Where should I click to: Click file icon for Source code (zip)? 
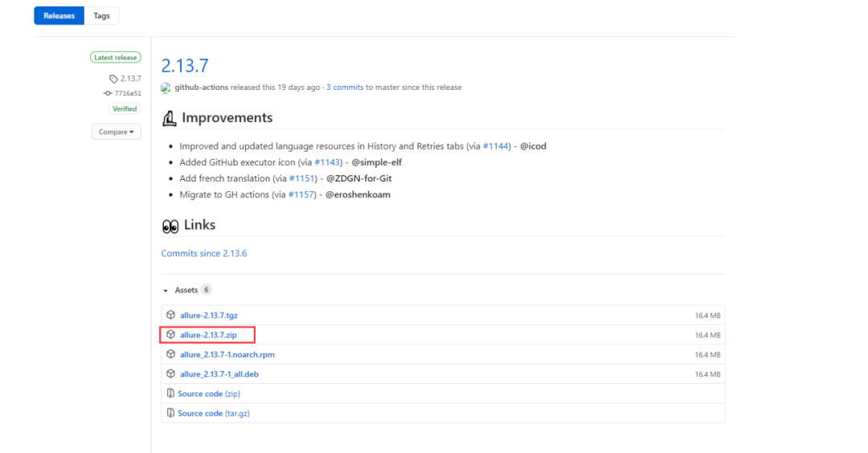(170, 394)
